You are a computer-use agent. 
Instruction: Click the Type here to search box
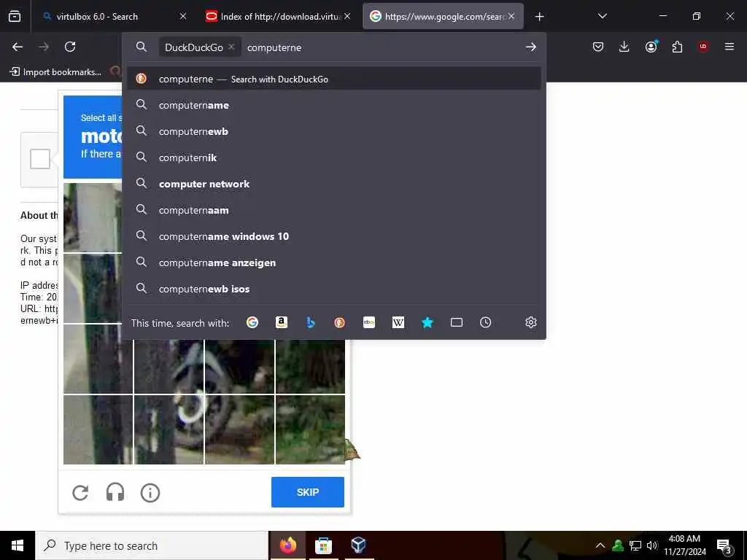click(x=152, y=545)
